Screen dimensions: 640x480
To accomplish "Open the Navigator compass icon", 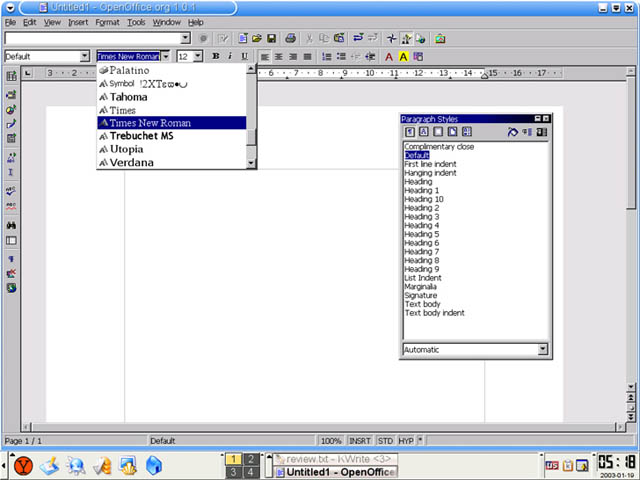I will [x=392, y=38].
